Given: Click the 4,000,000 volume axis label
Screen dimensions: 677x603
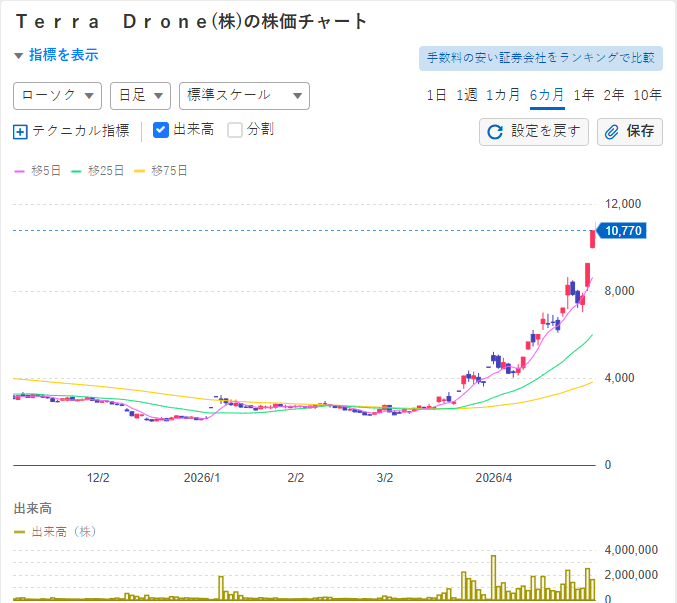Looking at the screenshot, I should point(631,550).
